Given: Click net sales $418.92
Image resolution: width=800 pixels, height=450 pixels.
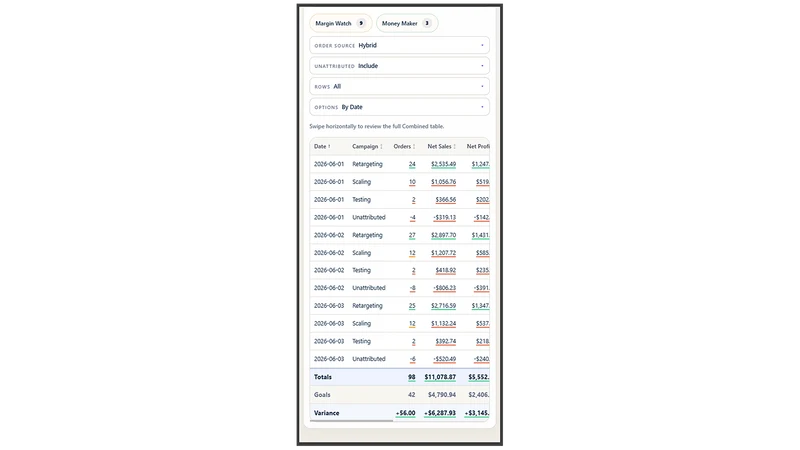Looking at the screenshot, I should [x=445, y=270].
